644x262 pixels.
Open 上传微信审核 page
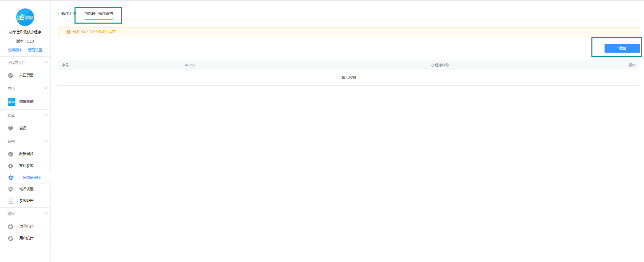(30, 177)
